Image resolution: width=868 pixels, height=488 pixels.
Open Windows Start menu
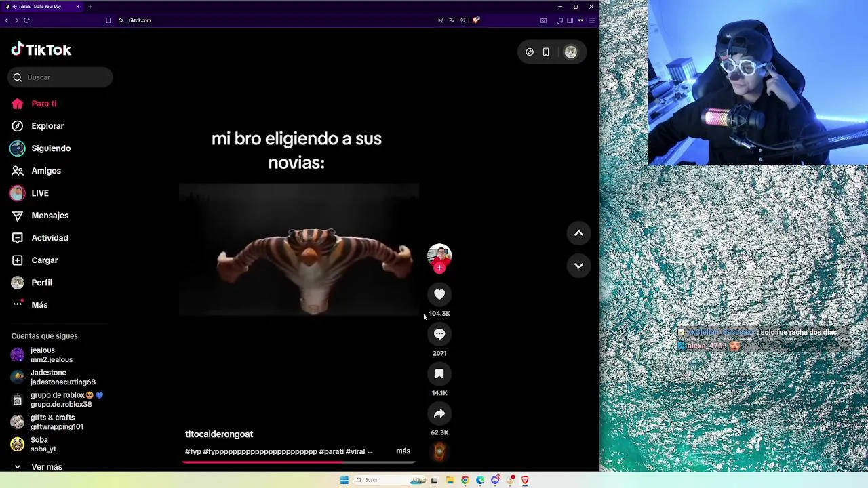(x=344, y=480)
